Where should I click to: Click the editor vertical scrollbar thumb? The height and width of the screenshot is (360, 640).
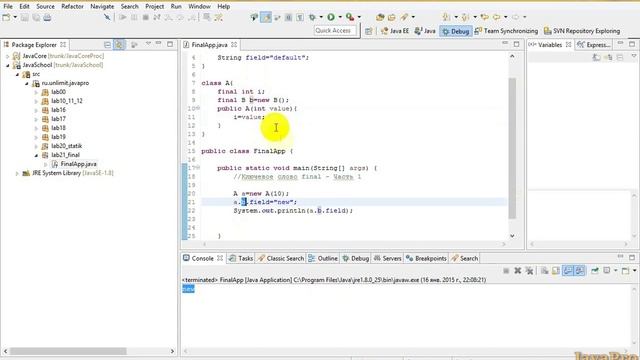[x=512, y=148]
